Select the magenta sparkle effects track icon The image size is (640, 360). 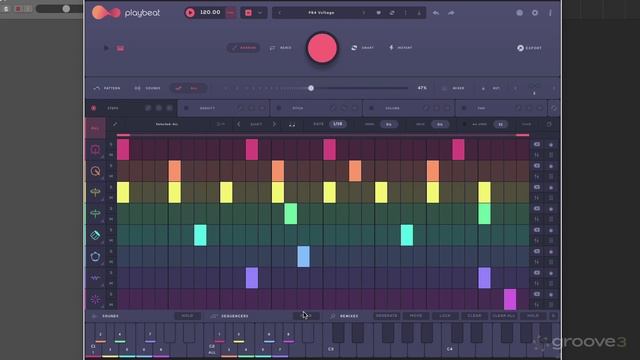click(96, 299)
